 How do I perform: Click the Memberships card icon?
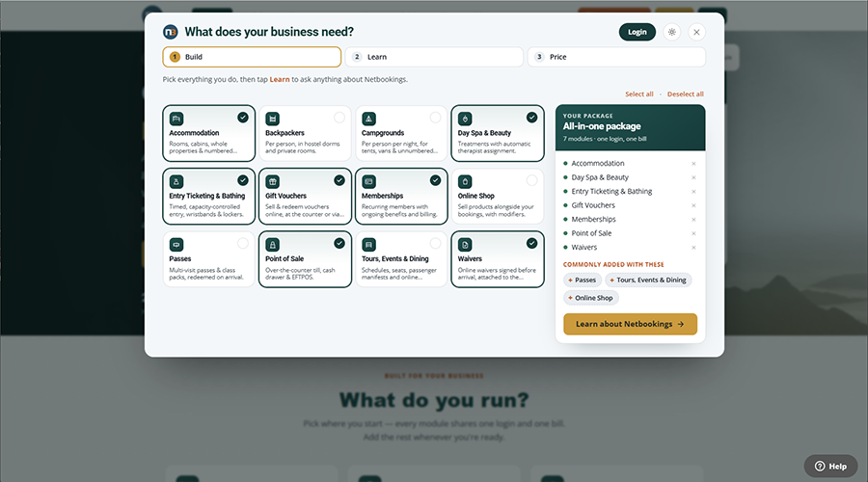click(368, 181)
